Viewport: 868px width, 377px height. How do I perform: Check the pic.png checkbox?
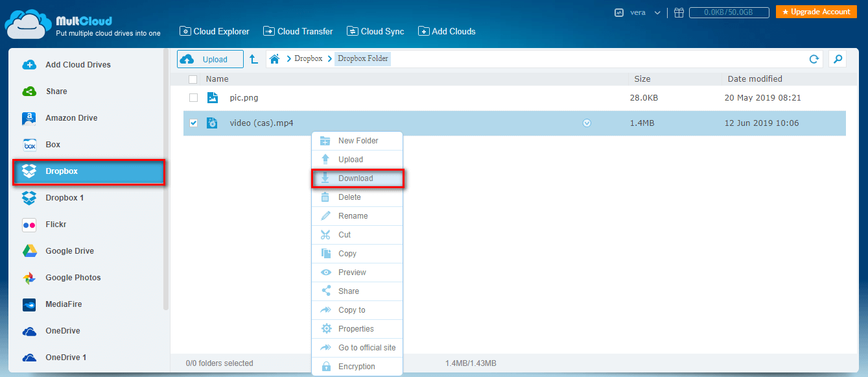coord(193,98)
